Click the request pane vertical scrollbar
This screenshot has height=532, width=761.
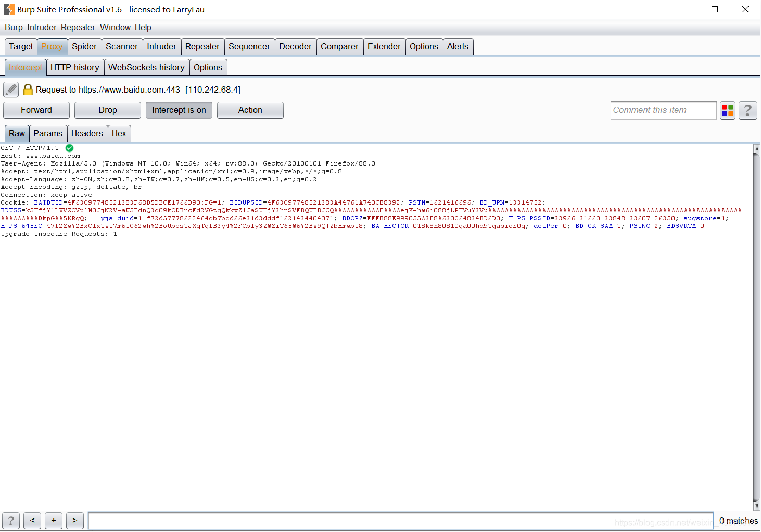(x=757, y=327)
